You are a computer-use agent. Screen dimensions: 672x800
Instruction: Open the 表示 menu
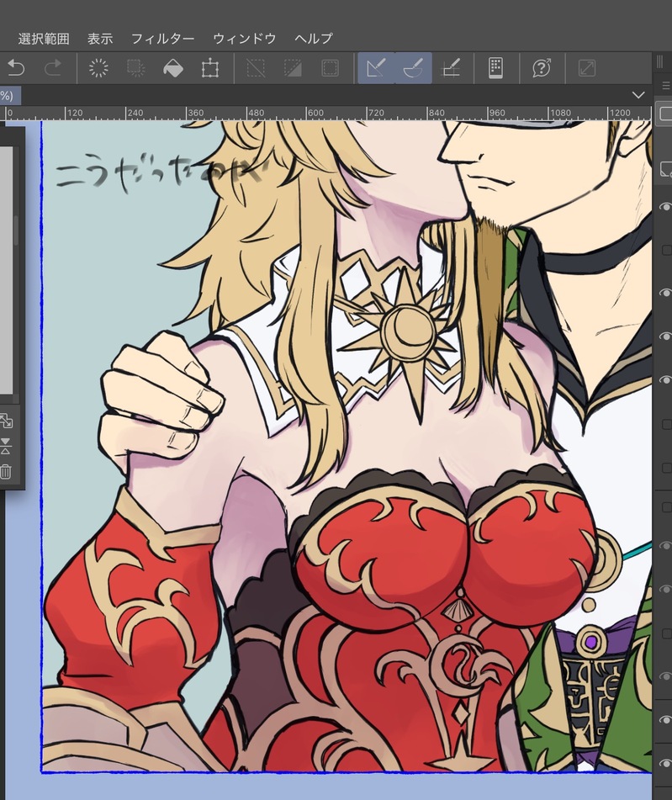100,39
